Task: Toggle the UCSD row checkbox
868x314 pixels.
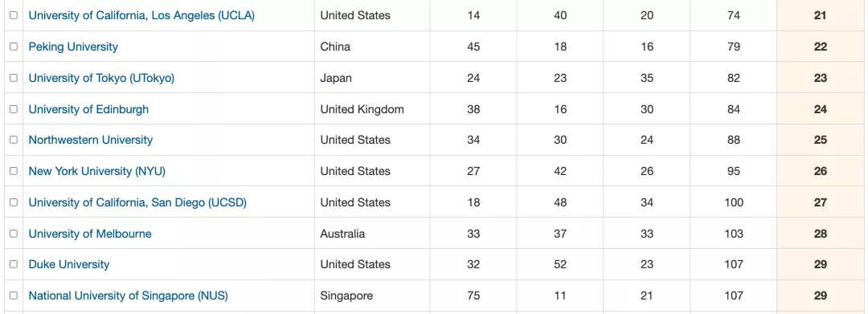Action: [x=14, y=202]
